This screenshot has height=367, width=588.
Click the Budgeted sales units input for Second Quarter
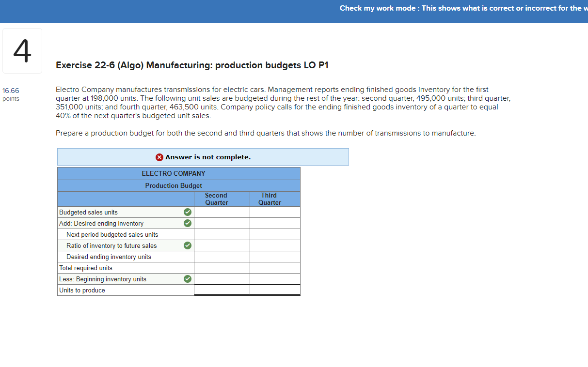(222, 212)
